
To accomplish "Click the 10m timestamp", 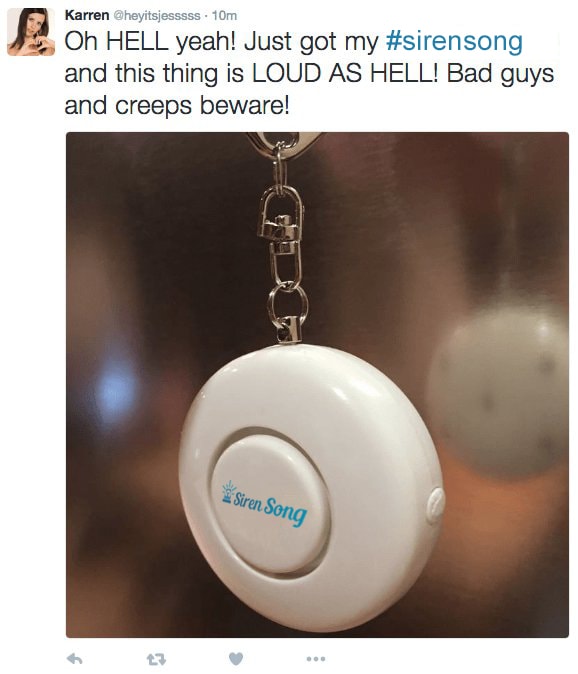I will click(x=224, y=15).
